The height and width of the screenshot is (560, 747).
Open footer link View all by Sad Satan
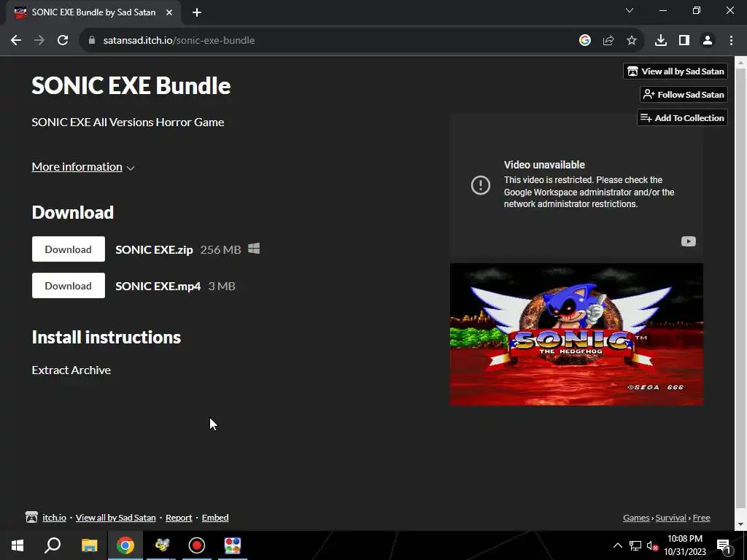pyautogui.click(x=116, y=518)
